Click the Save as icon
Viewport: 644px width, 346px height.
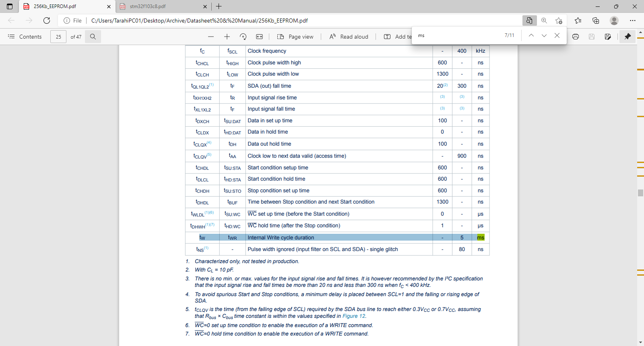tap(608, 37)
